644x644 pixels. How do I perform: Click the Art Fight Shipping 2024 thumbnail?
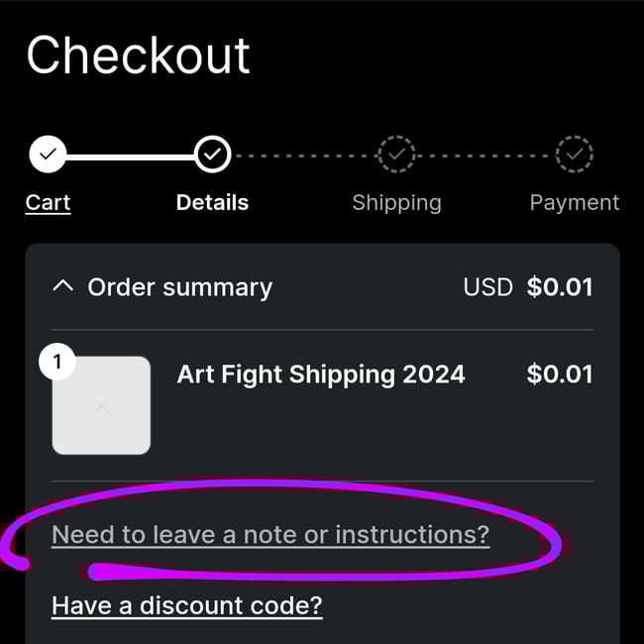[101, 406]
